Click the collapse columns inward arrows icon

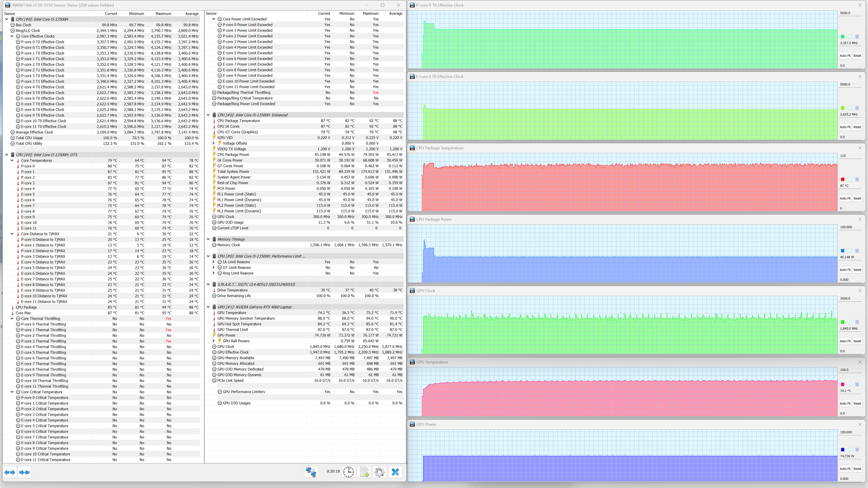25,472
